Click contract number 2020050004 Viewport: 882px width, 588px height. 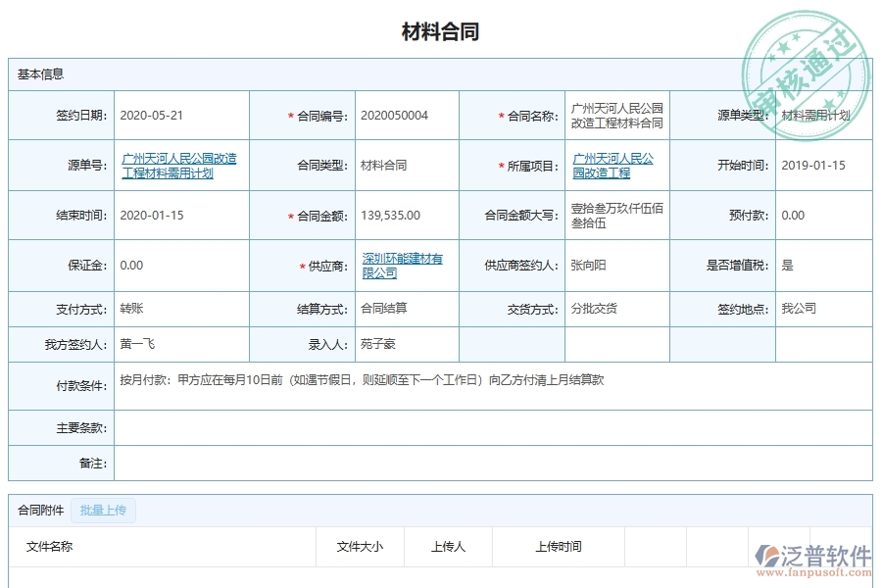[394, 115]
